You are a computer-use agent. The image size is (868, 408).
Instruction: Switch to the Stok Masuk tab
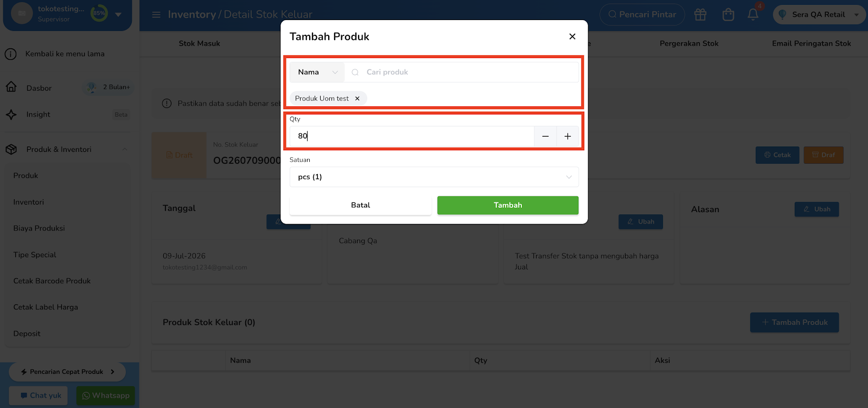click(x=200, y=43)
